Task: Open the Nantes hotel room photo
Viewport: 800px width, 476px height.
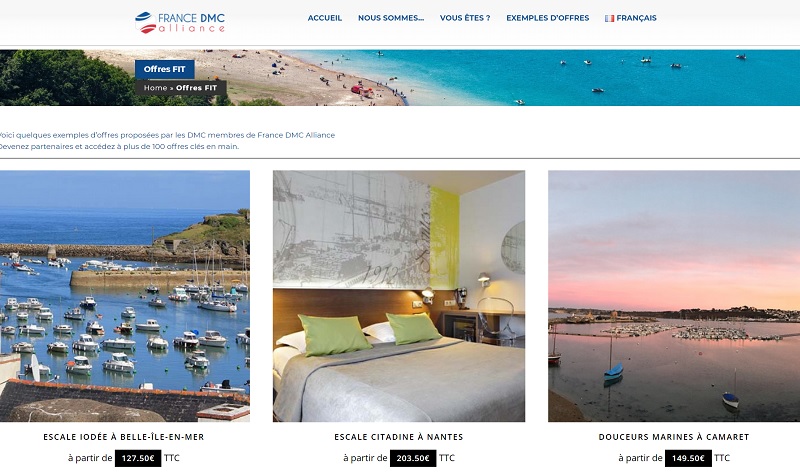Action: 399,296
